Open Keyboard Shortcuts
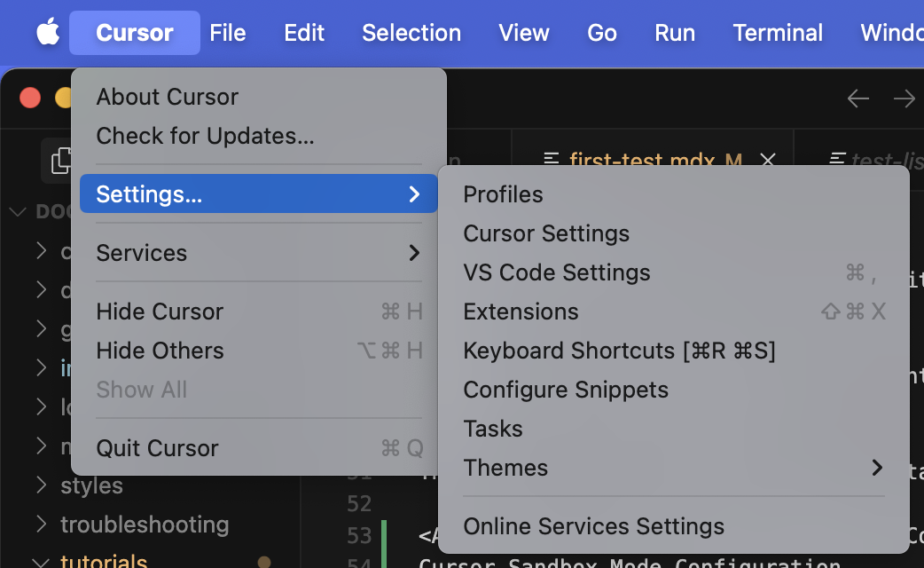This screenshot has height=568, width=924. point(674,351)
